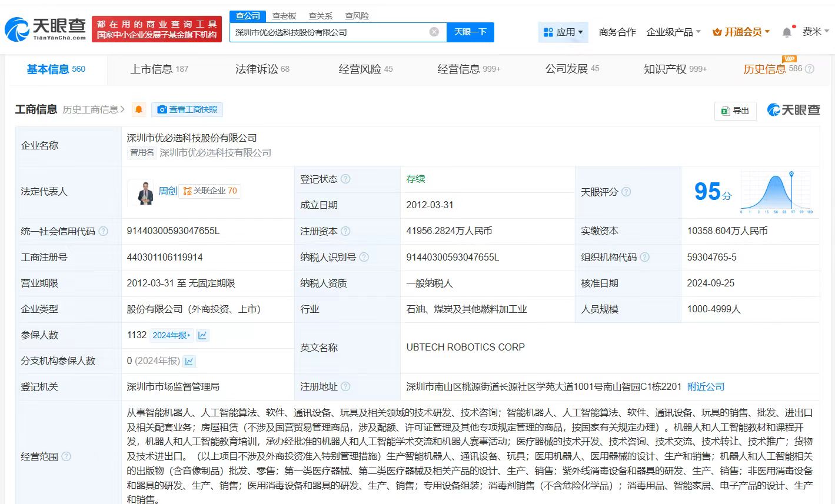Expand the 2024年报 year selector
Image resolution: width=835 pixels, height=504 pixels.
tap(172, 335)
